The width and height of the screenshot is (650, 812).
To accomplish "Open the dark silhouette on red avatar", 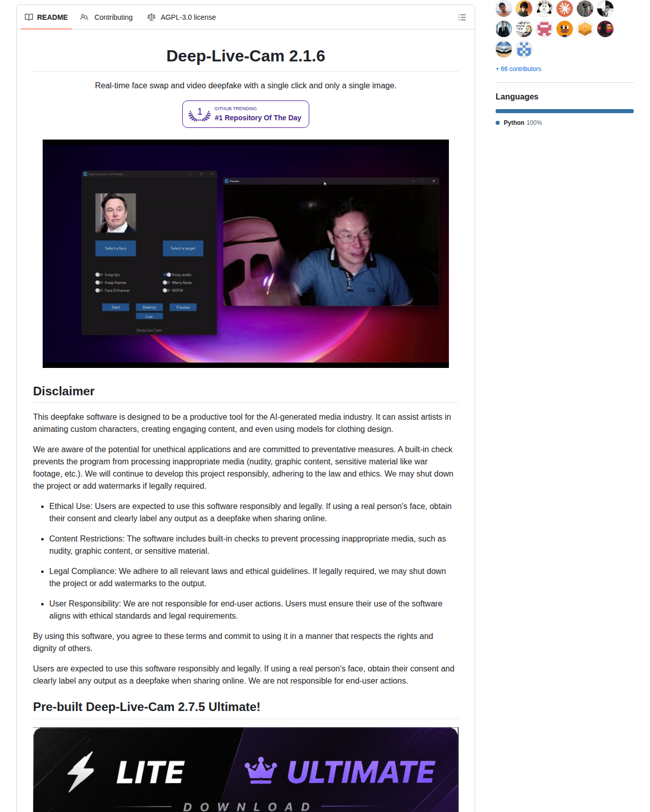I will coord(605,29).
